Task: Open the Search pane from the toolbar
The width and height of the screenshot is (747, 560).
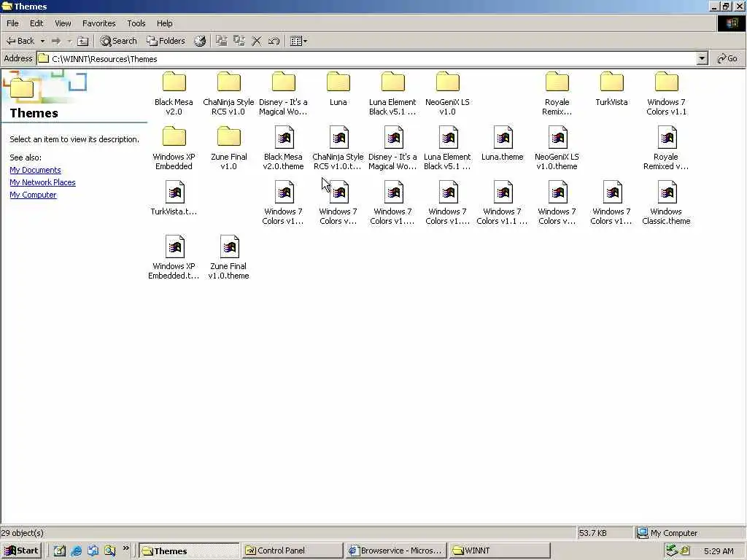Action: [119, 41]
